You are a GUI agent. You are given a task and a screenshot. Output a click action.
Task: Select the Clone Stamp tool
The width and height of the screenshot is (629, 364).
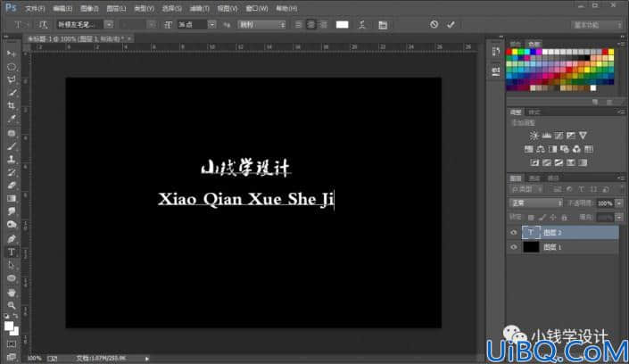coord(12,159)
